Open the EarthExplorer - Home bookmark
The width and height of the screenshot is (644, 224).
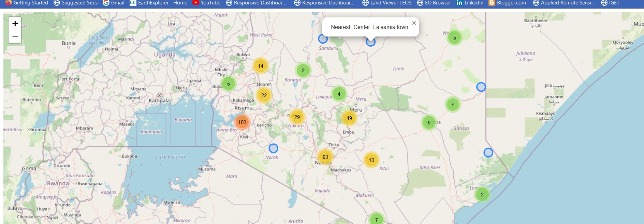(x=159, y=3)
